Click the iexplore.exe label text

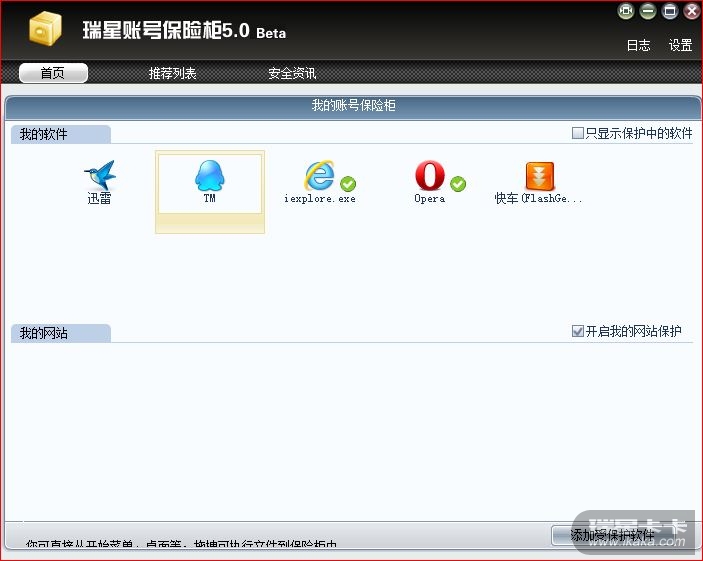(320, 198)
